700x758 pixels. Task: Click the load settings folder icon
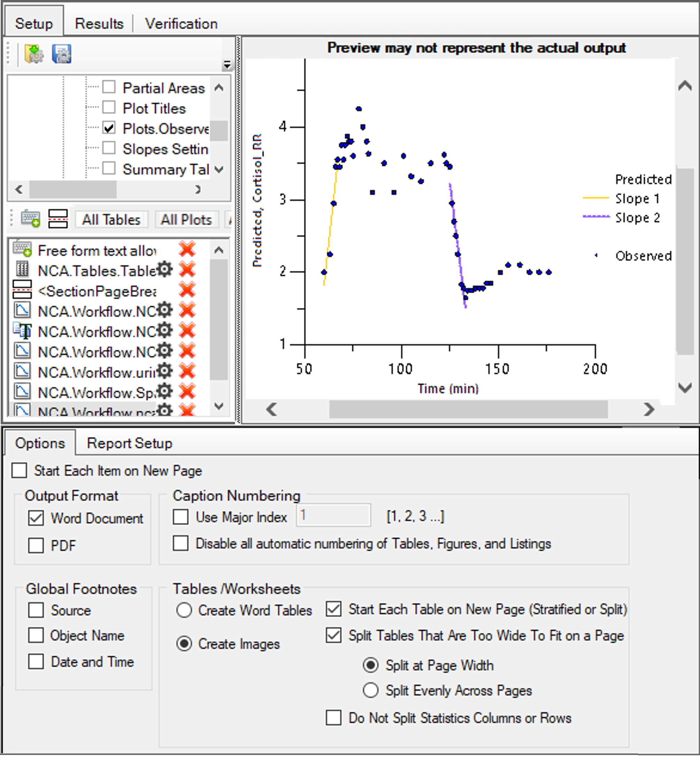click(34, 54)
